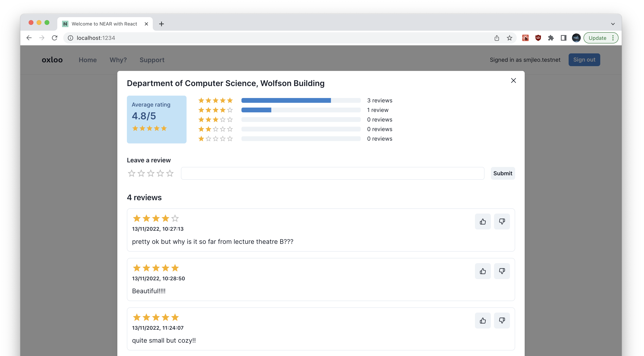644x356 pixels.
Task: Open the browser Extensions puzzle icon
Action: click(x=551, y=38)
